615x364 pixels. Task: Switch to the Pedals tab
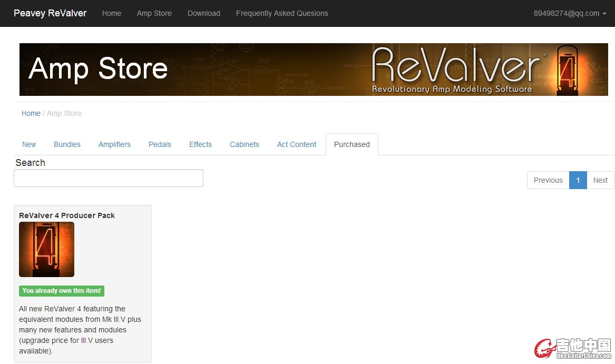click(160, 144)
